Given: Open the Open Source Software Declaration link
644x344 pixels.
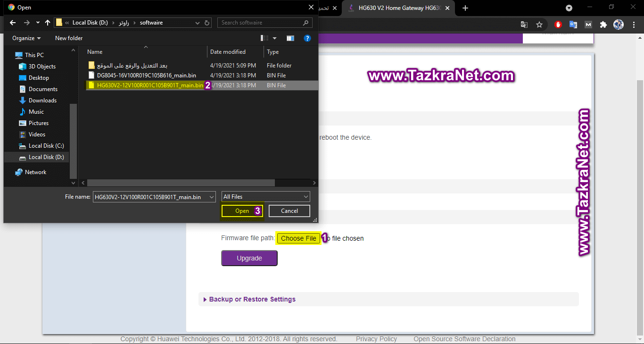Looking at the screenshot, I should click(464, 339).
